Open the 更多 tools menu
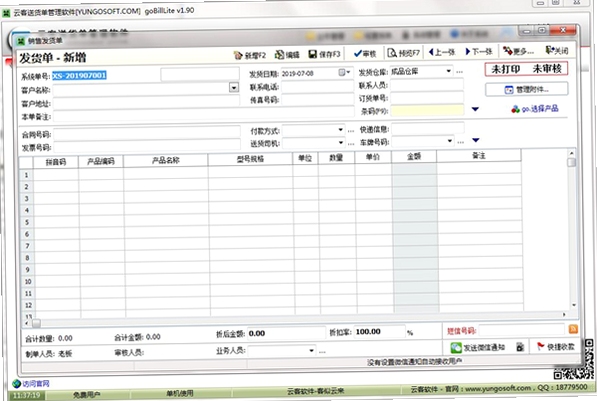This screenshot has height=401, width=597. (518, 51)
